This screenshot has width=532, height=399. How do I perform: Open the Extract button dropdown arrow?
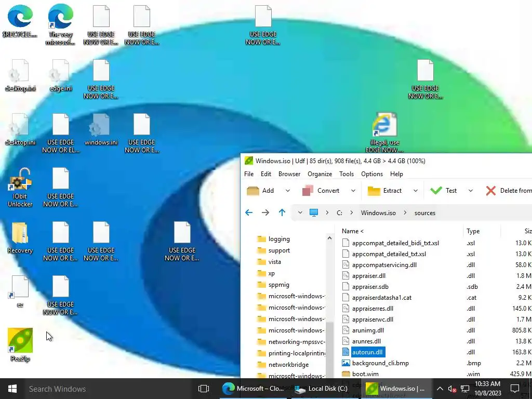416,191
